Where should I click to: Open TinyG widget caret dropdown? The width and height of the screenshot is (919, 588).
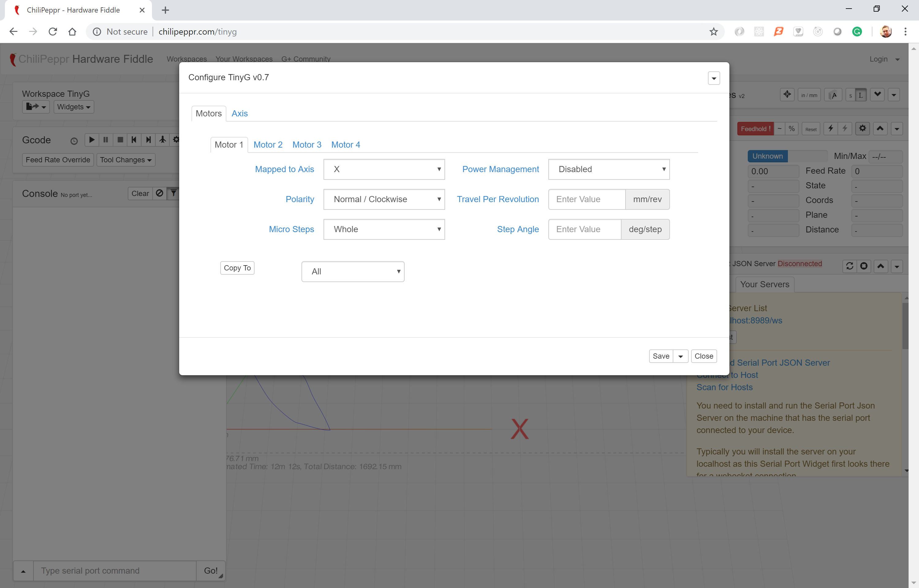[897, 129]
